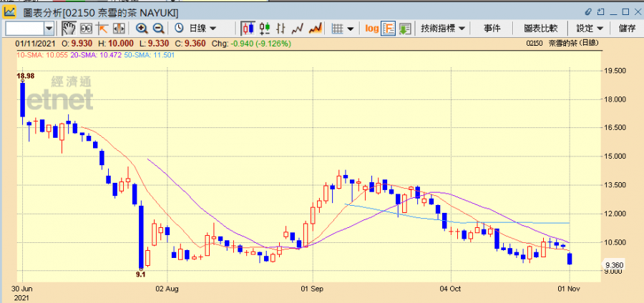Viewport: 644px width, 303px height.
Task: Open the 設定 settings menu
Action: (590, 29)
